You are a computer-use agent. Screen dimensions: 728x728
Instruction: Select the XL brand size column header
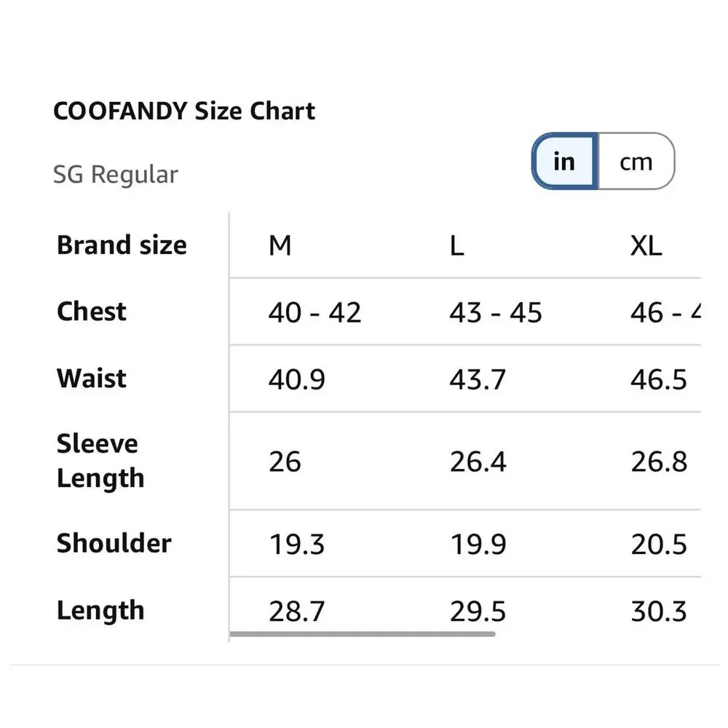[646, 245]
